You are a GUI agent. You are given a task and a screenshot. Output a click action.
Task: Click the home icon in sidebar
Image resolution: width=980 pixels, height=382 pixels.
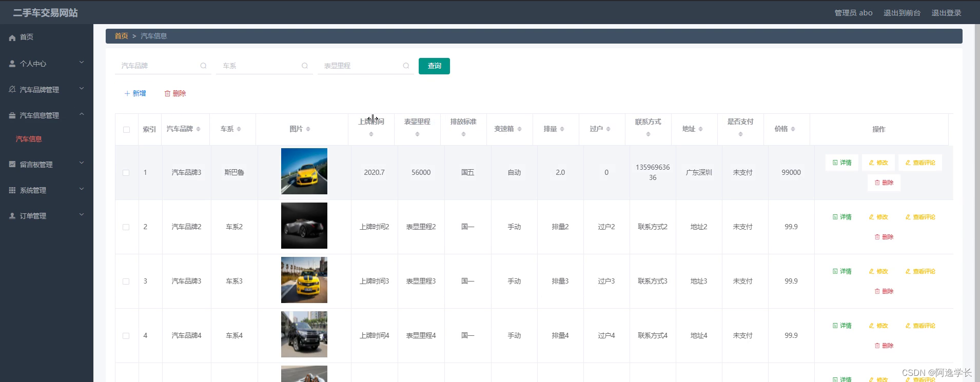coord(12,37)
